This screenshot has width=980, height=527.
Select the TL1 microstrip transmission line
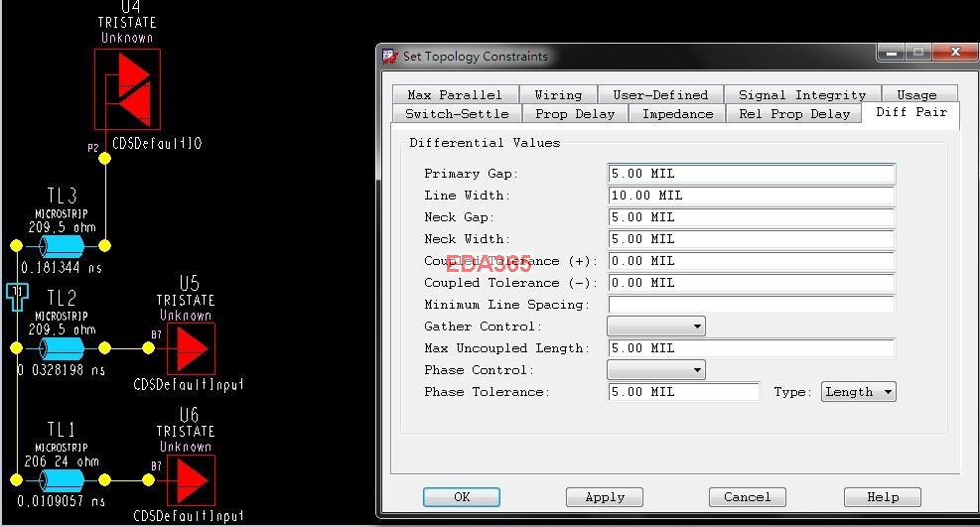tap(62, 480)
